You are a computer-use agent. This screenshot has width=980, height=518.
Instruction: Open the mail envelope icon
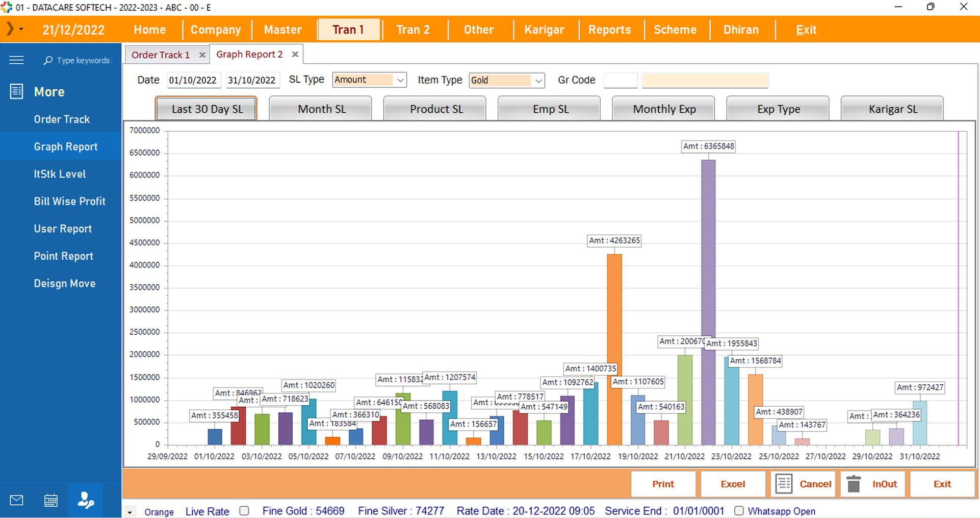point(16,500)
